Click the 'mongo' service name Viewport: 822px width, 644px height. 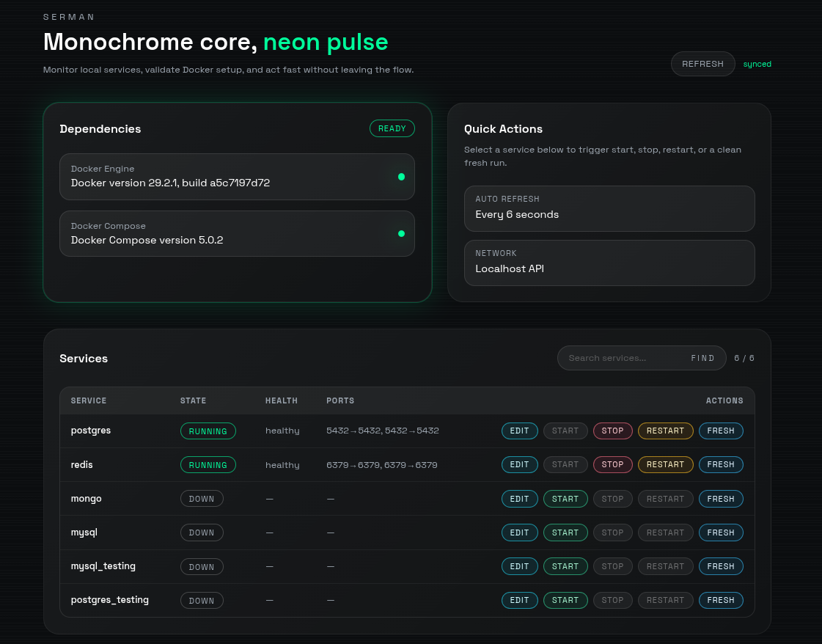[86, 499]
